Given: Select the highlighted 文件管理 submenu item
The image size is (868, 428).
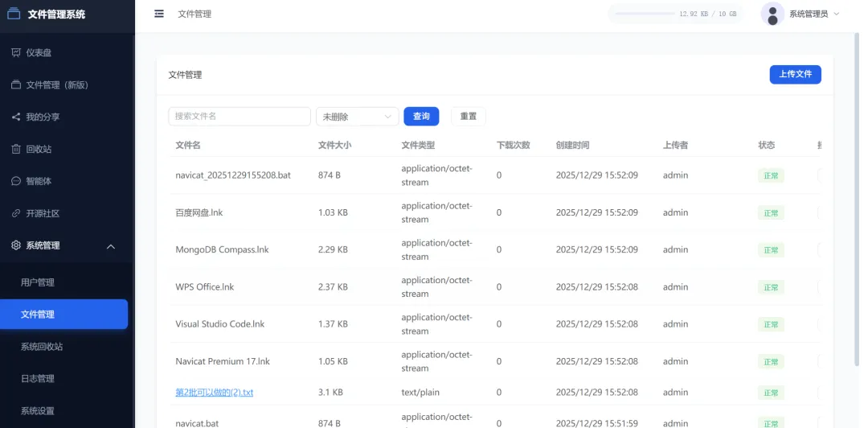Looking at the screenshot, I should pyautogui.click(x=63, y=315).
